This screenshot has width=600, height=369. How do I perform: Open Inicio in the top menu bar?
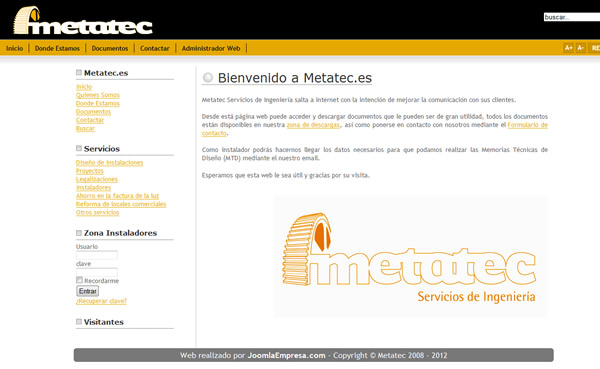15,48
